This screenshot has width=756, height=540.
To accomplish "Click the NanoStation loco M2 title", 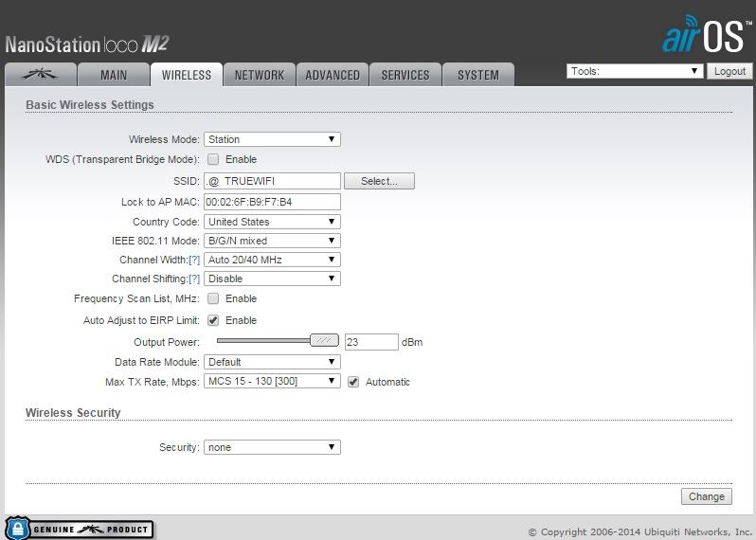I will 87,45.
